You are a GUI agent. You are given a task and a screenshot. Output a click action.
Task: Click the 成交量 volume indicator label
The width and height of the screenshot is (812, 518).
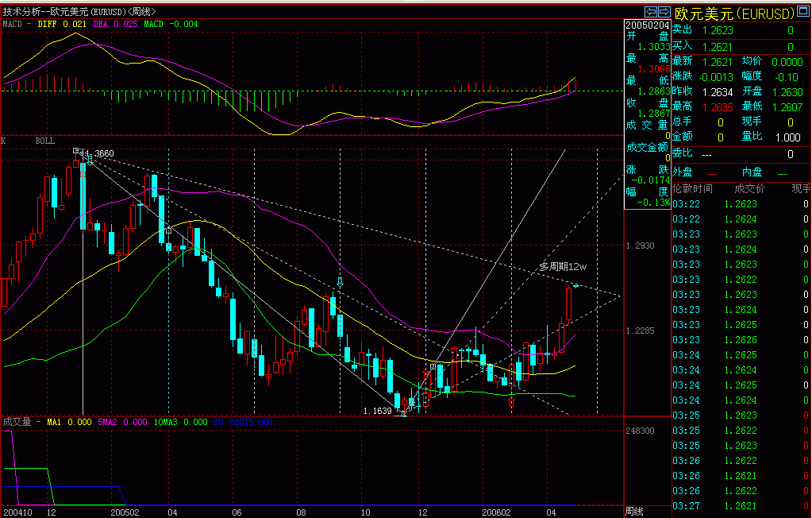[17, 422]
